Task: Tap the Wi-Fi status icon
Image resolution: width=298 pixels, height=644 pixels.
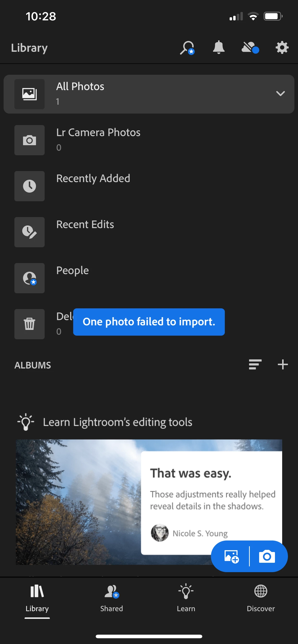Action: [253, 17]
